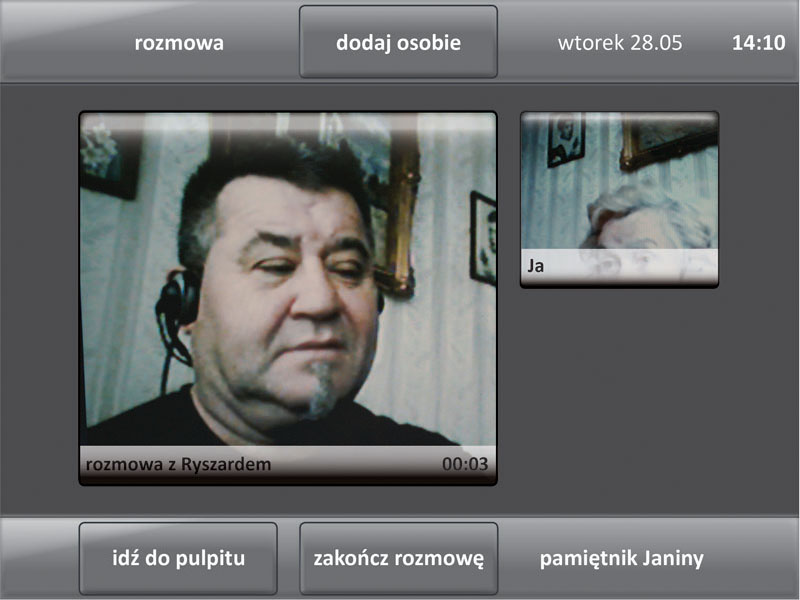The image size is (800, 600).
Task: Click the dark framed photo in self-view
Action: 566,139
